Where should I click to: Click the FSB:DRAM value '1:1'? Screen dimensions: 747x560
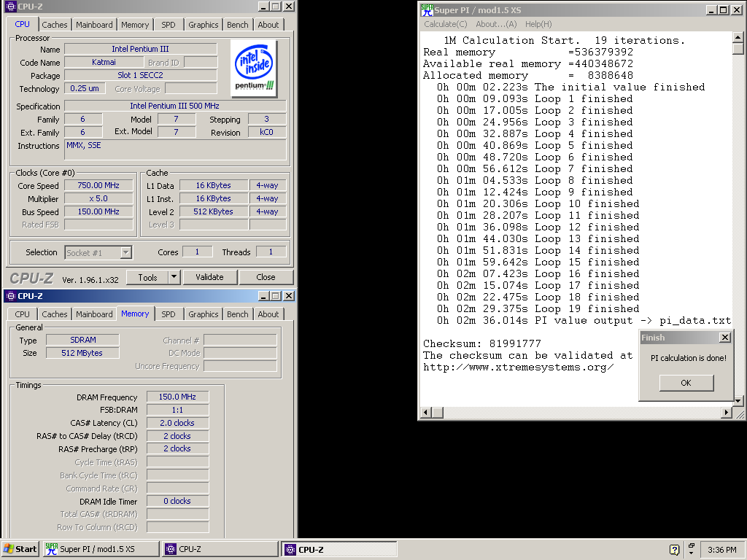pos(178,410)
